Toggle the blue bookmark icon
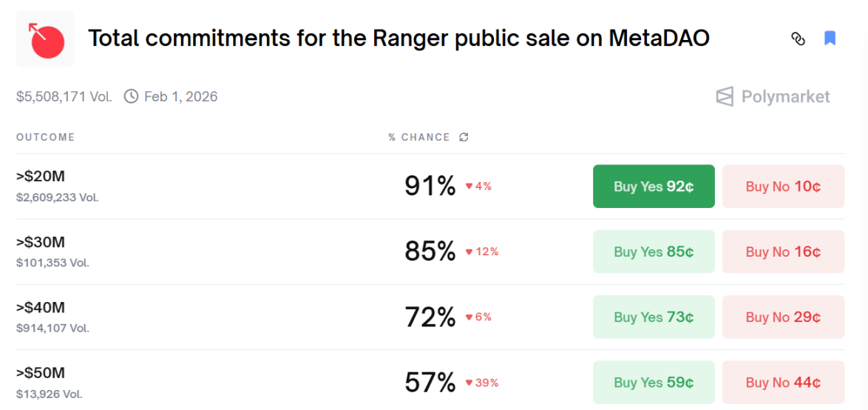868x410 pixels. point(830,38)
